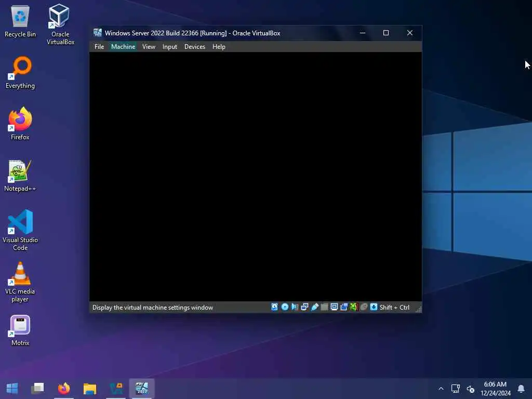
Task: Open File Explorer from the taskbar
Action: click(89, 388)
